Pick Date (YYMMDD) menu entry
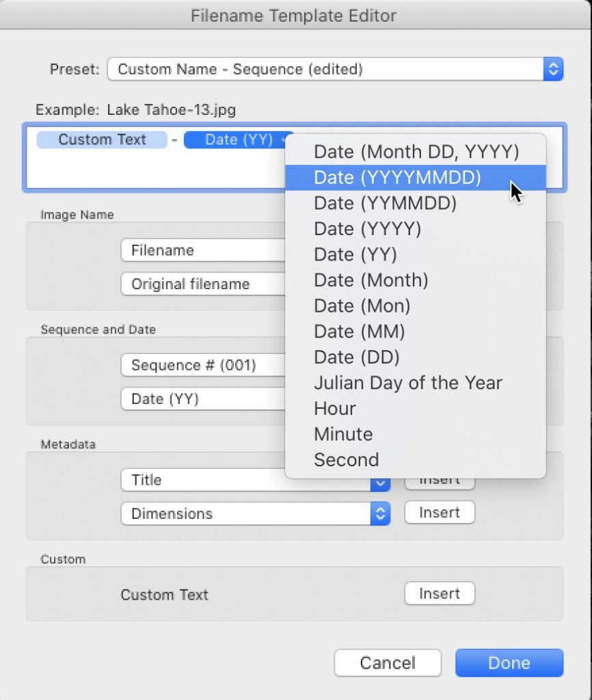The width and height of the screenshot is (592, 700). coord(385,203)
